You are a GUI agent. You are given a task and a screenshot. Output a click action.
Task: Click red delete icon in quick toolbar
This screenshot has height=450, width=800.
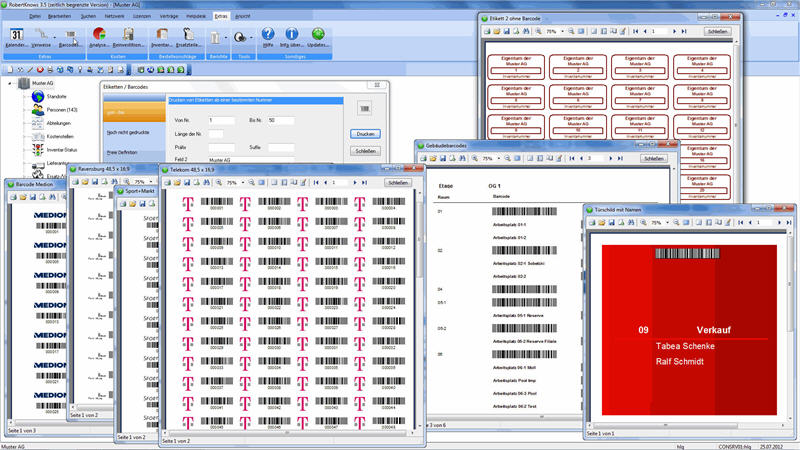pos(40,69)
